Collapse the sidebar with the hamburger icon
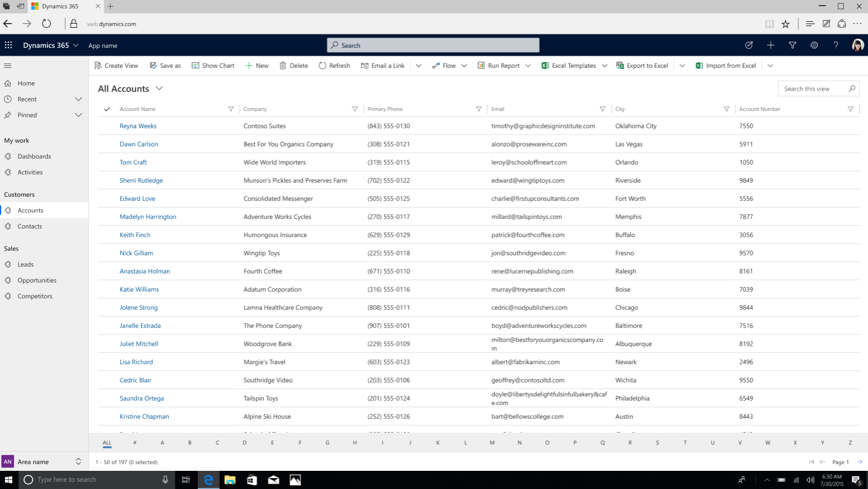The height and width of the screenshot is (489, 868). [8, 65]
